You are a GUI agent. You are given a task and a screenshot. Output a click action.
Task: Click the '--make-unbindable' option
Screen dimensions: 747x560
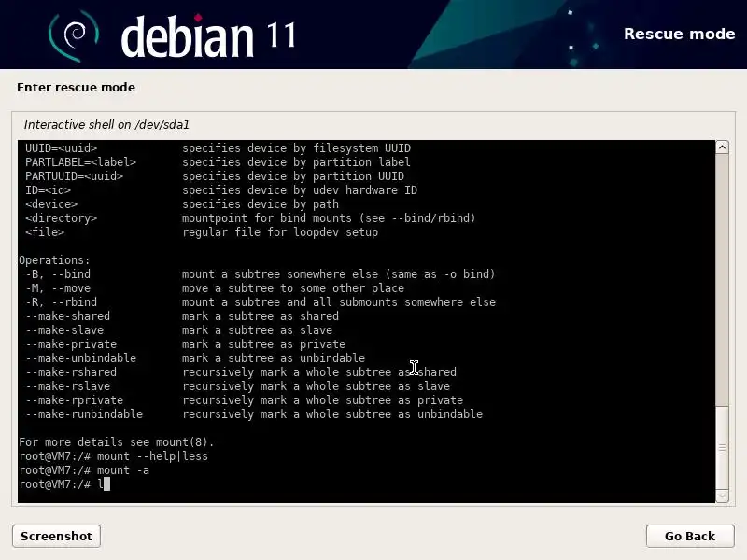click(80, 358)
